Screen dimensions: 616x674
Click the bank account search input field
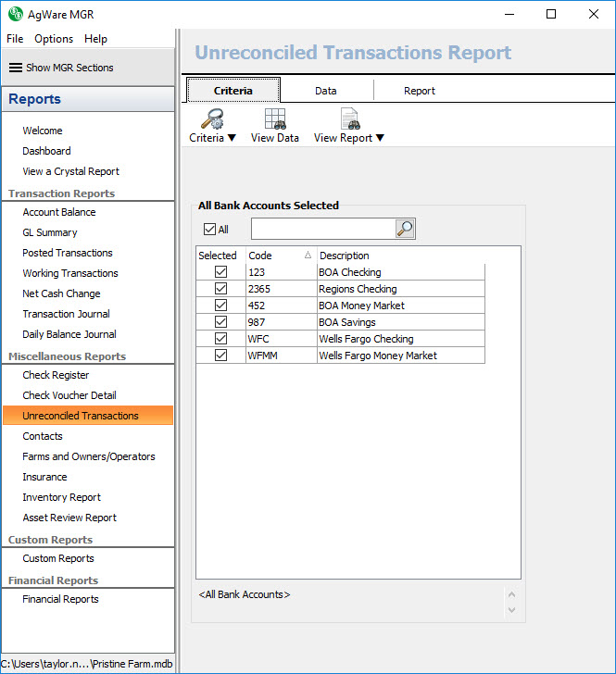coord(322,229)
